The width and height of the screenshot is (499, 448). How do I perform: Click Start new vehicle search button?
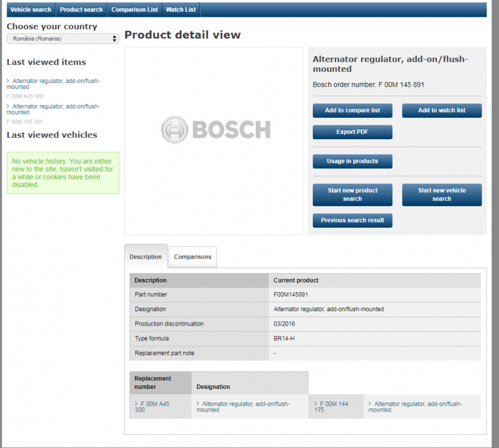[442, 195]
